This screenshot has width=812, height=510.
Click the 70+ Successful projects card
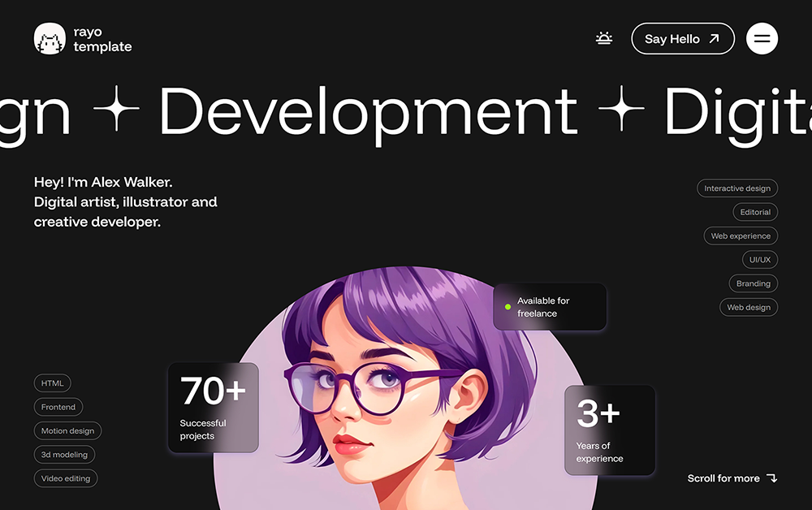[x=213, y=407]
